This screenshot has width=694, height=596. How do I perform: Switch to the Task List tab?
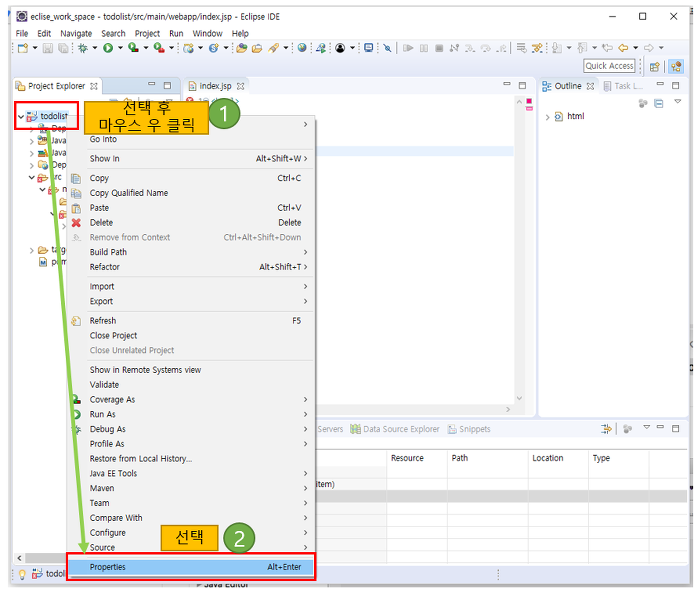623,86
